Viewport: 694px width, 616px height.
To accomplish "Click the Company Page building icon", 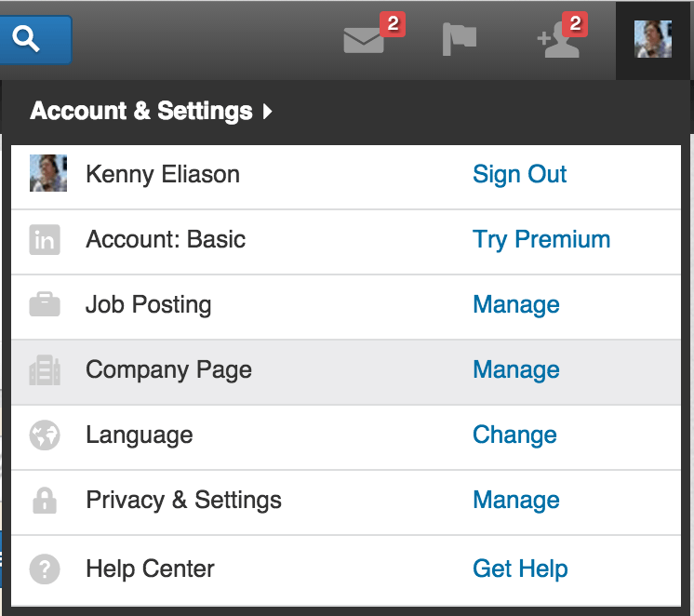I will point(45,369).
